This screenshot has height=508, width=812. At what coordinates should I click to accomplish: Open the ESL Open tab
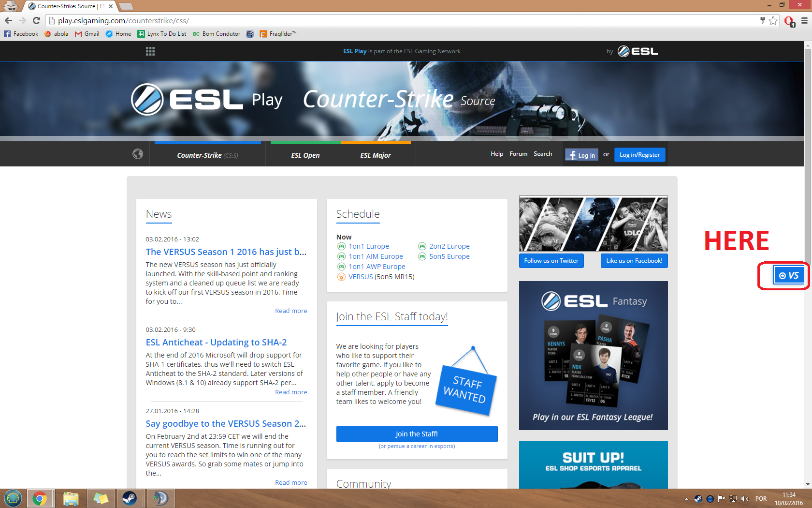pos(305,155)
